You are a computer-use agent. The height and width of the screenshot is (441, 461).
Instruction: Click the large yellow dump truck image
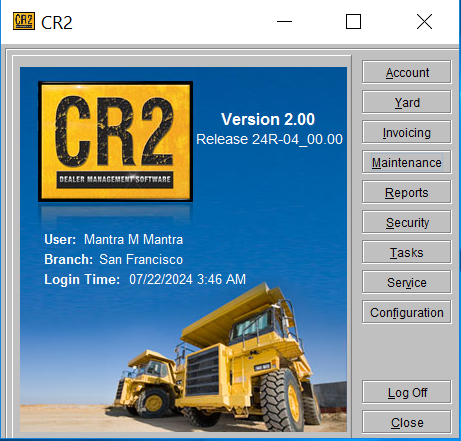coord(247,357)
